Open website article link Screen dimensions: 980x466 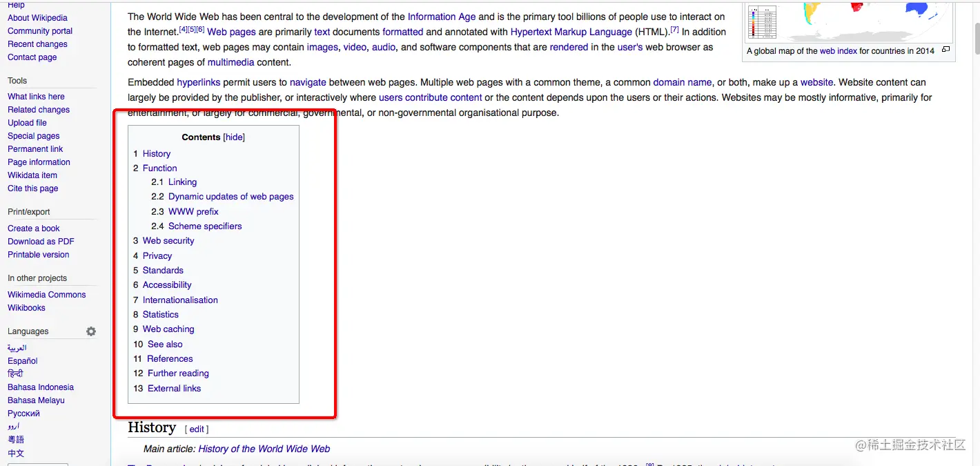[816, 82]
